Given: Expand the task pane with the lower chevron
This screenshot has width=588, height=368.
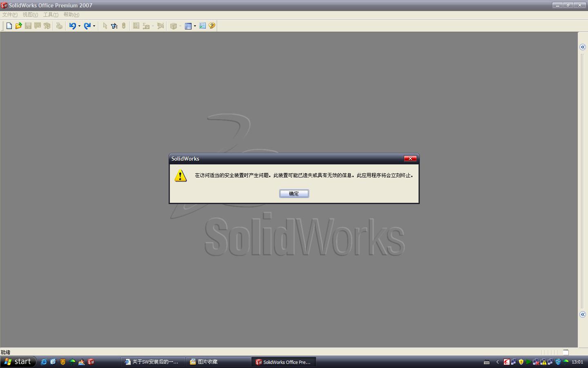Looking at the screenshot, I should (x=583, y=314).
